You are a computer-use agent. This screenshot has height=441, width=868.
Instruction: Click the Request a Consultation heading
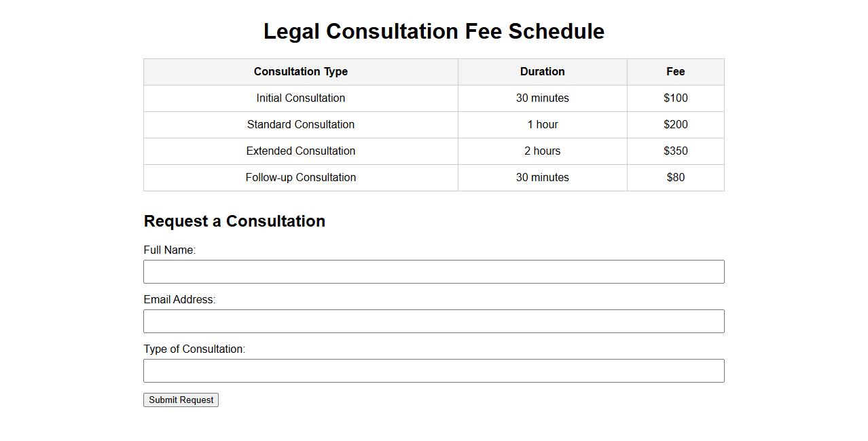pos(234,221)
